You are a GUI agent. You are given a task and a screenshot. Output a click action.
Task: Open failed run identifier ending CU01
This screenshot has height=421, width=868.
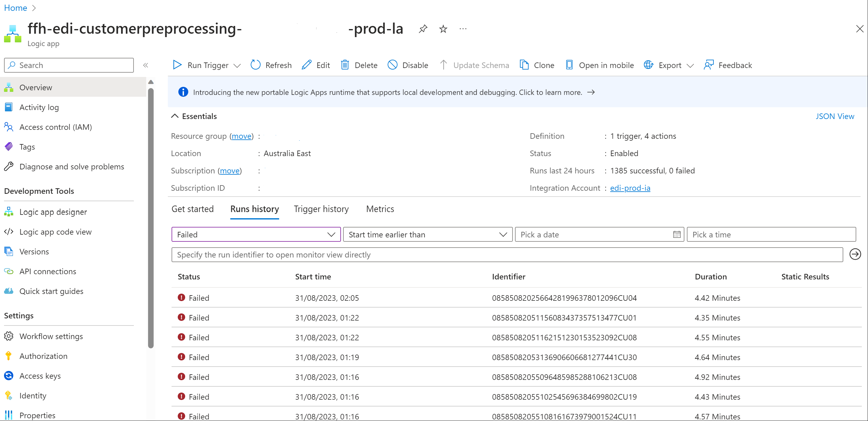click(x=516, y=318)
